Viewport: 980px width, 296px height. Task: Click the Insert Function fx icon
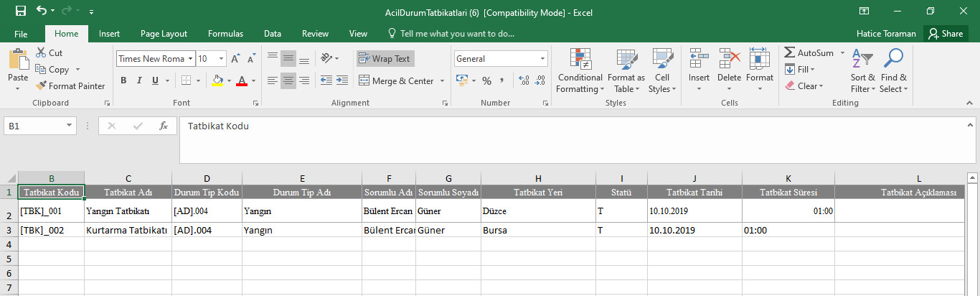tap(164, 126)
